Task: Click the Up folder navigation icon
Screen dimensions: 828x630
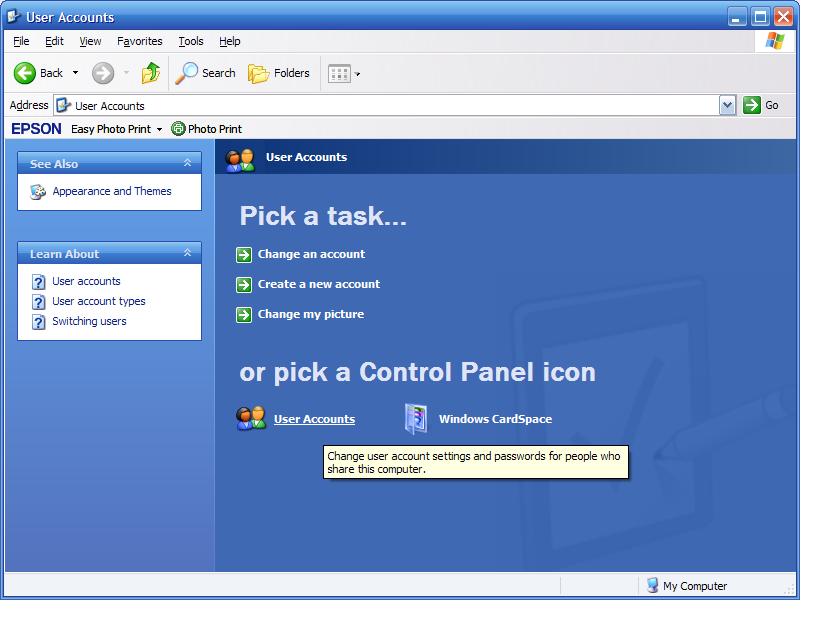Action: (x=150, y=72)
